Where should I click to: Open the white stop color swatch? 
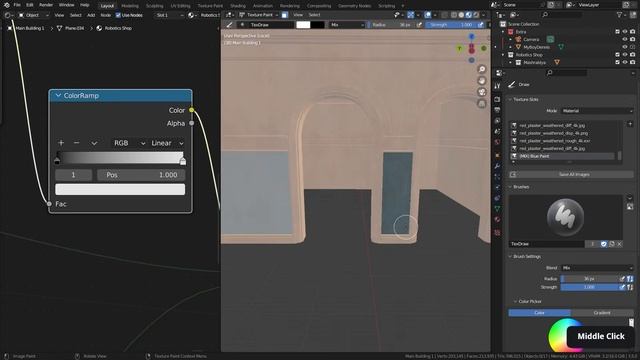tap(120, 189)
